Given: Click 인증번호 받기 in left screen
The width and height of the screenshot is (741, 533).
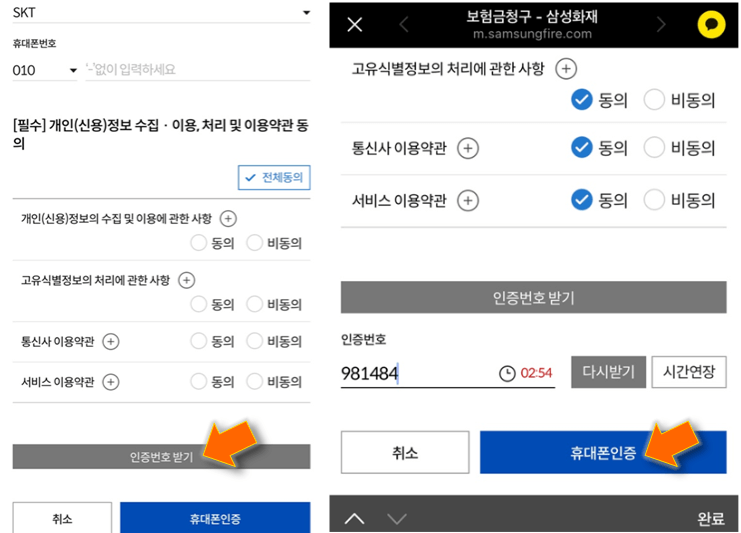Looking at the screenshot, I should click(x=161, y=456).
